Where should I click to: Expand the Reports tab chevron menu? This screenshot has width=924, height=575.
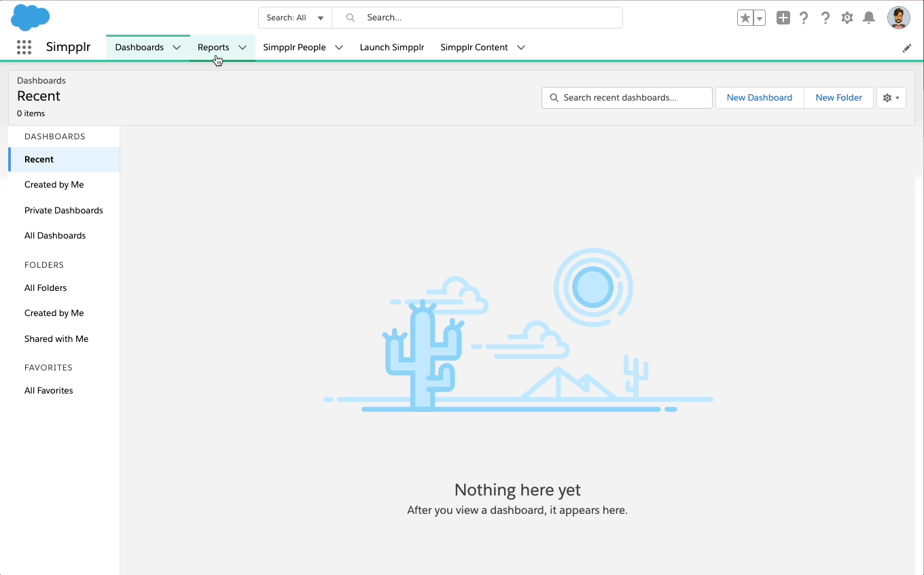pos(243,48)
